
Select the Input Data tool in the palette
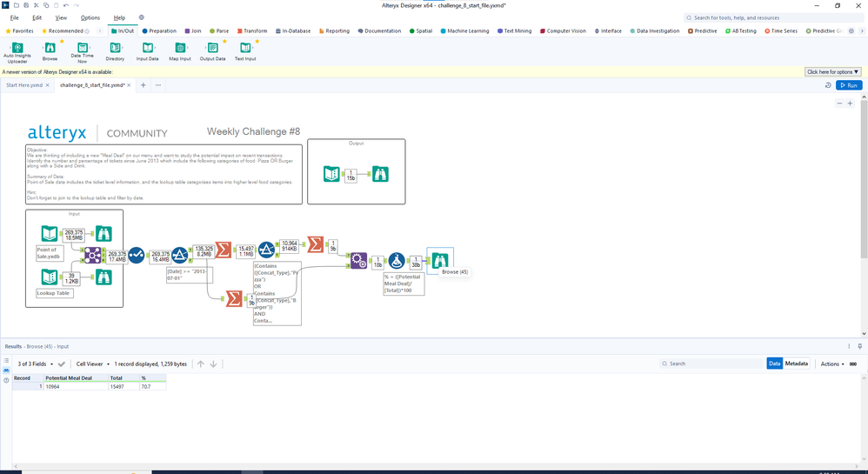pyautogui.click(x=147, y=51)
